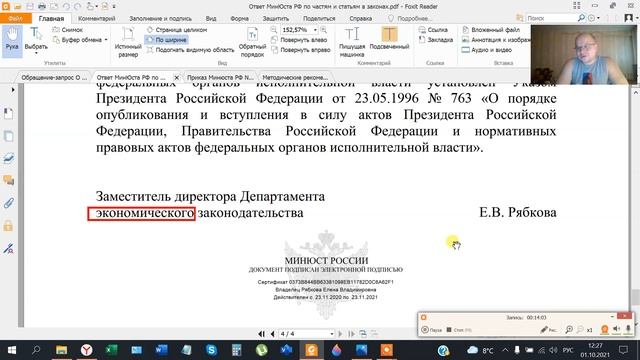640x360 pixels.
Task: Go to the first page
Action: click(261, 334)
